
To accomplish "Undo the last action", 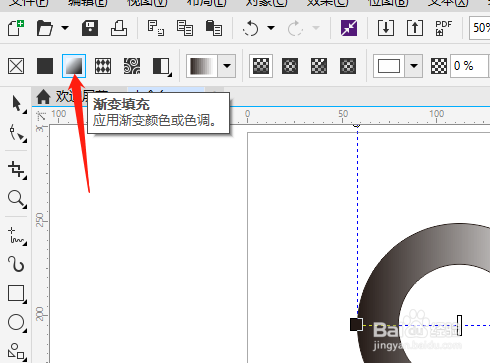I will [251, 28].
